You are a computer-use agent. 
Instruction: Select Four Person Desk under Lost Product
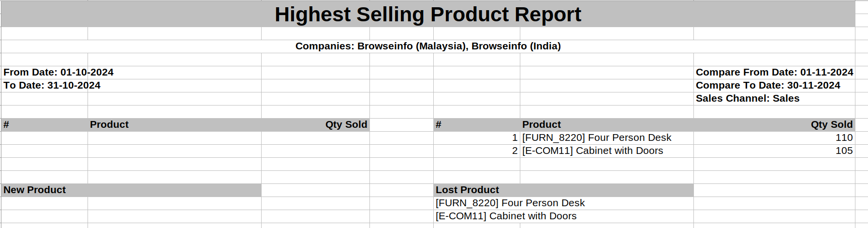coord(510,203)
